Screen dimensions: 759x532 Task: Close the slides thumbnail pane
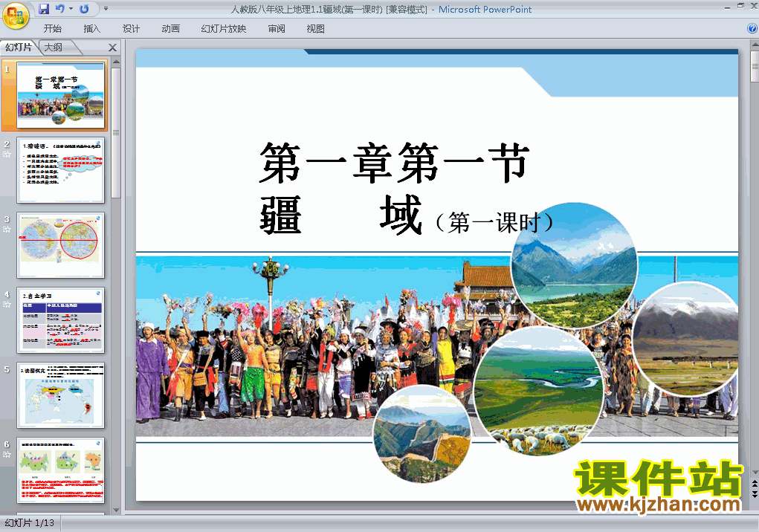tap(112, 48)
